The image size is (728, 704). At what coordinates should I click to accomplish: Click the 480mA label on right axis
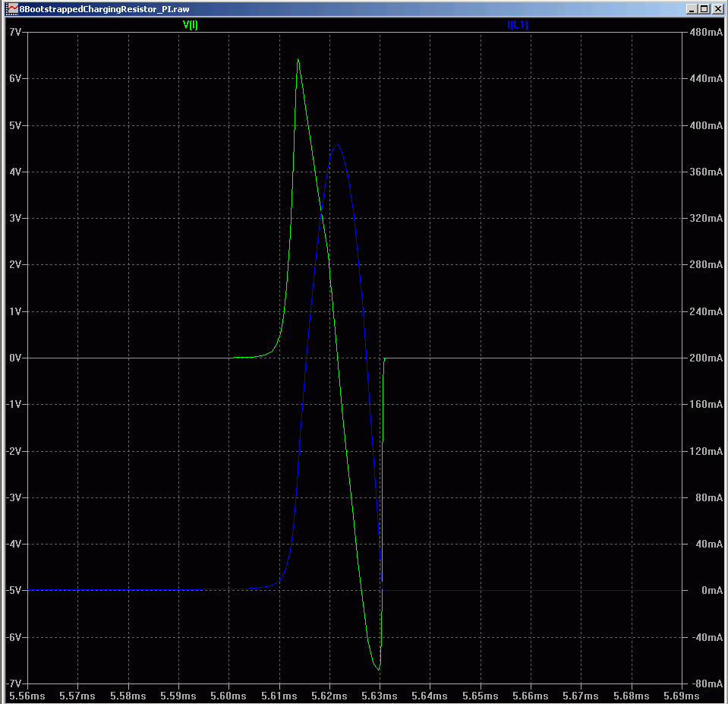pos(704,32)
